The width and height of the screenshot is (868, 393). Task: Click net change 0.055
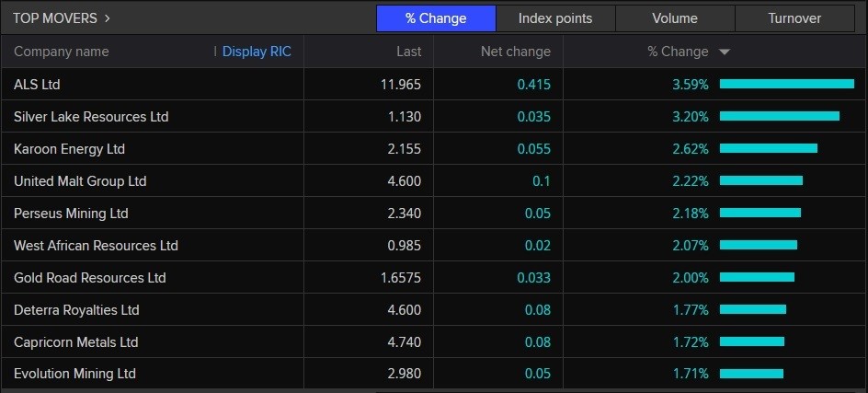[x=534, y=149]
